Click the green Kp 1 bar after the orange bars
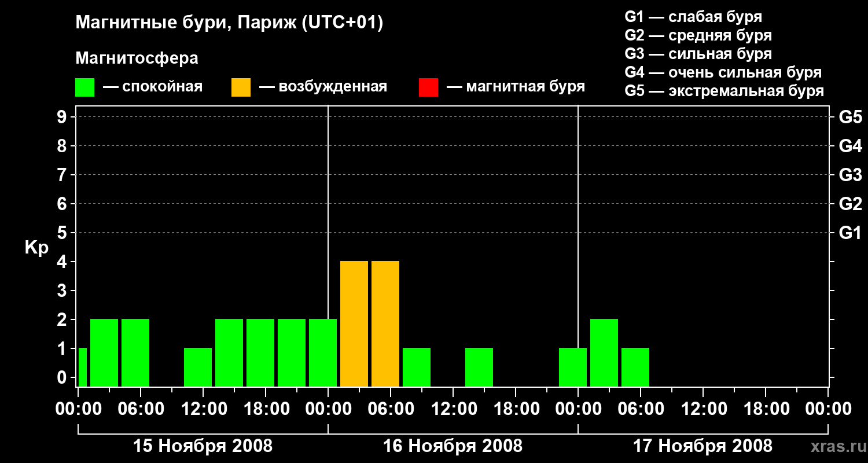 pyautogui.click(x=417, y=367)
